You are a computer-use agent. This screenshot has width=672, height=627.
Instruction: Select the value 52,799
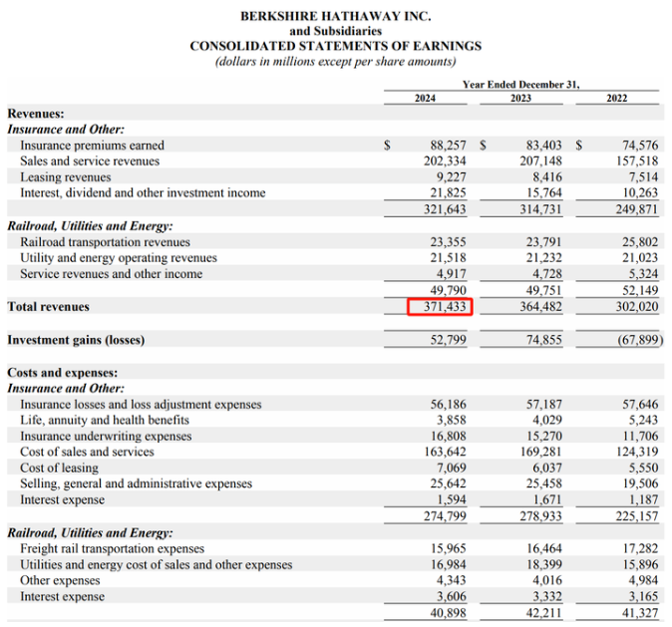(x=449, y=340)
